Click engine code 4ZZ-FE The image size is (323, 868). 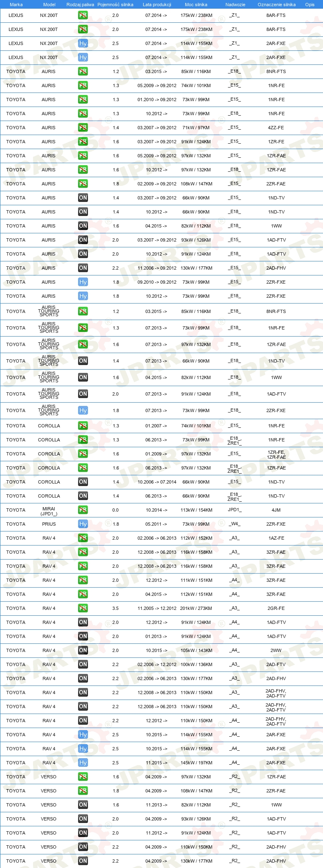[x=276, y=128]
